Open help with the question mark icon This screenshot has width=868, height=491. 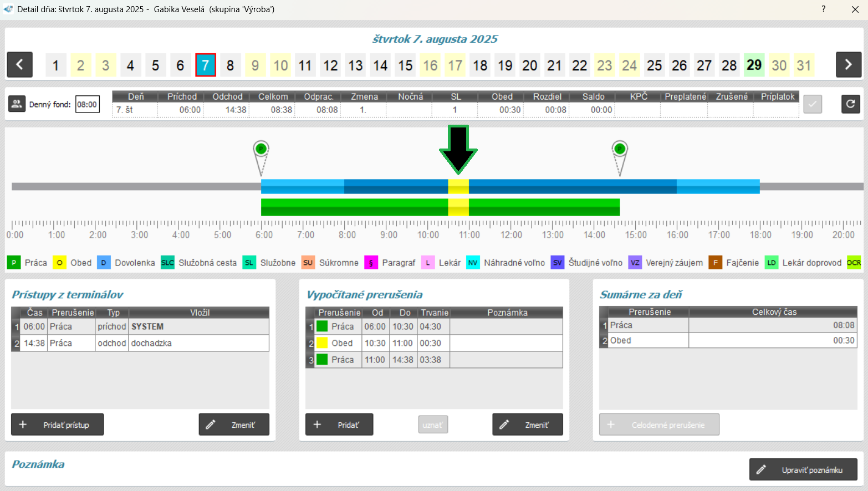[x=823, y=9]
